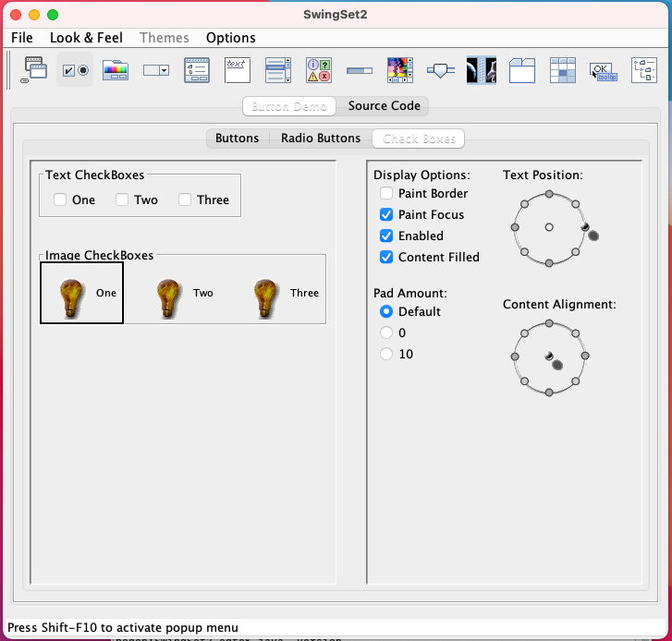Open the ComboBox demo toolbar icon
Image resolution: width=672 pixels, height=641 pixels.
[155, 70]
